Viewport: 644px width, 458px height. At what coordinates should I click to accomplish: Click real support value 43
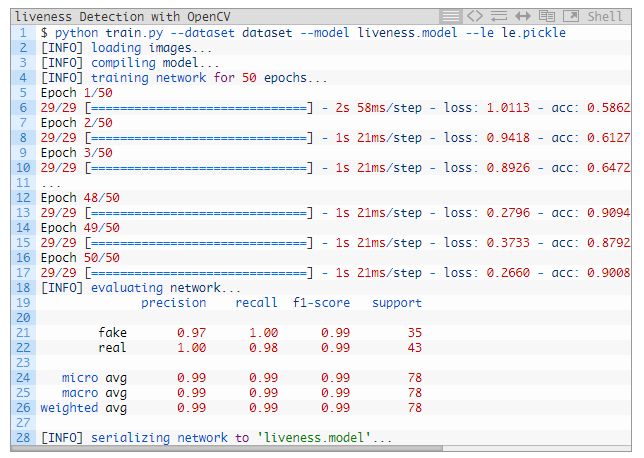415,348
